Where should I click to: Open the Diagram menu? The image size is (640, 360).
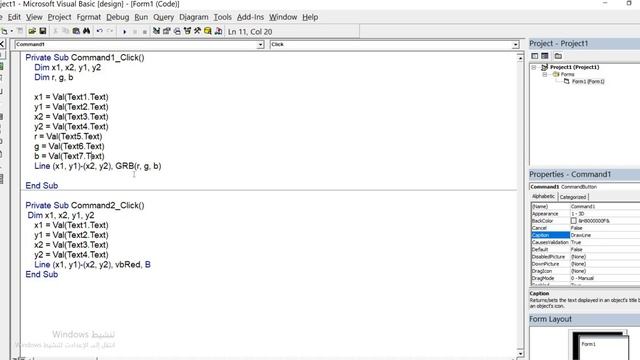click(193, 17)
